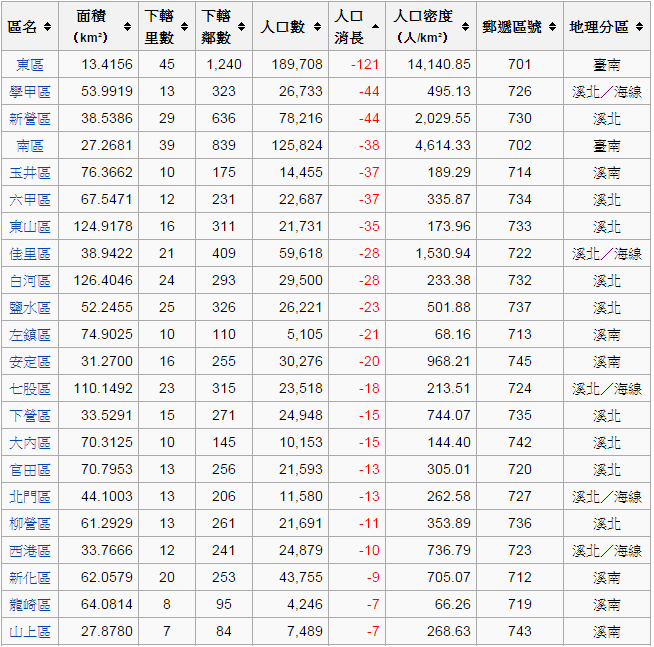
Task: Go to the 北門區 link
Action: pos(30,496)
